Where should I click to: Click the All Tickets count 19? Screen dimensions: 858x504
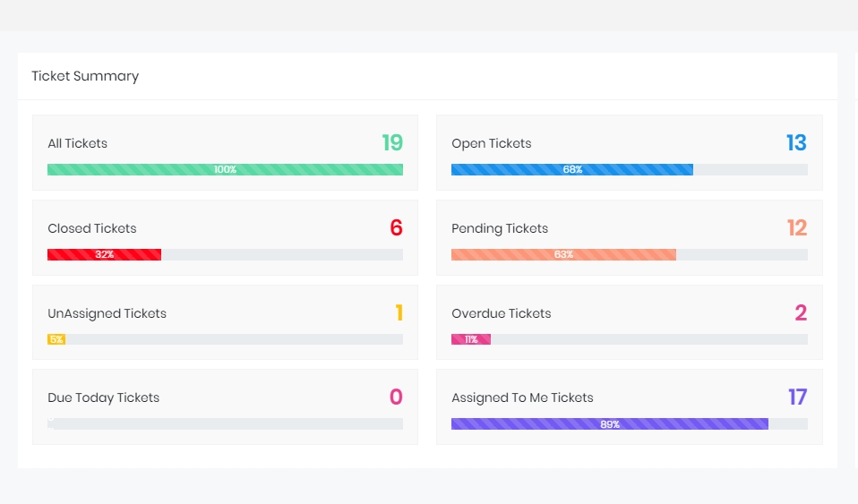tap(391, 143)
